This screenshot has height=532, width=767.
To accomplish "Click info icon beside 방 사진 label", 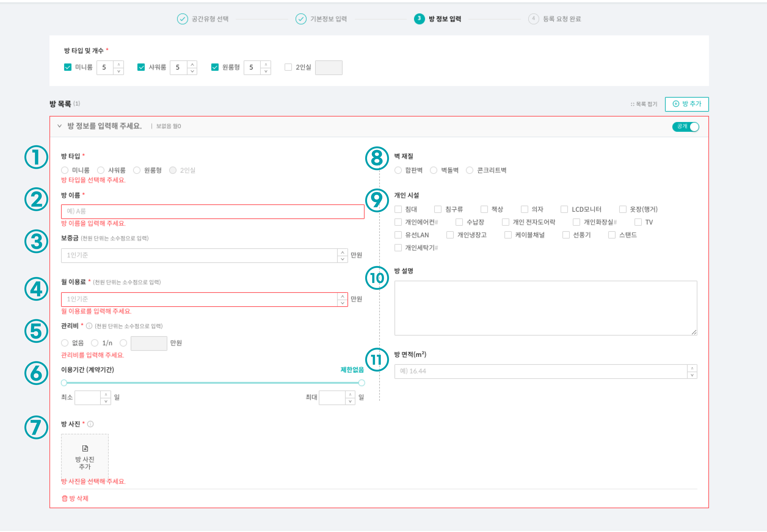I will (90, 424).
